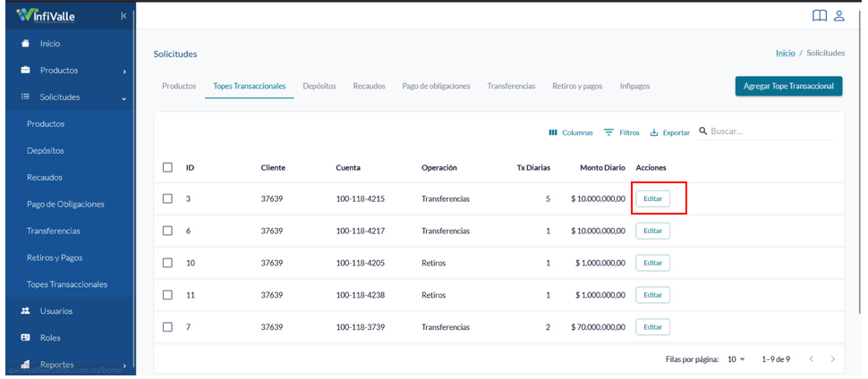
Task: Switch to the Productos tab
Action: pyautogui.click(x=179, y=87)
